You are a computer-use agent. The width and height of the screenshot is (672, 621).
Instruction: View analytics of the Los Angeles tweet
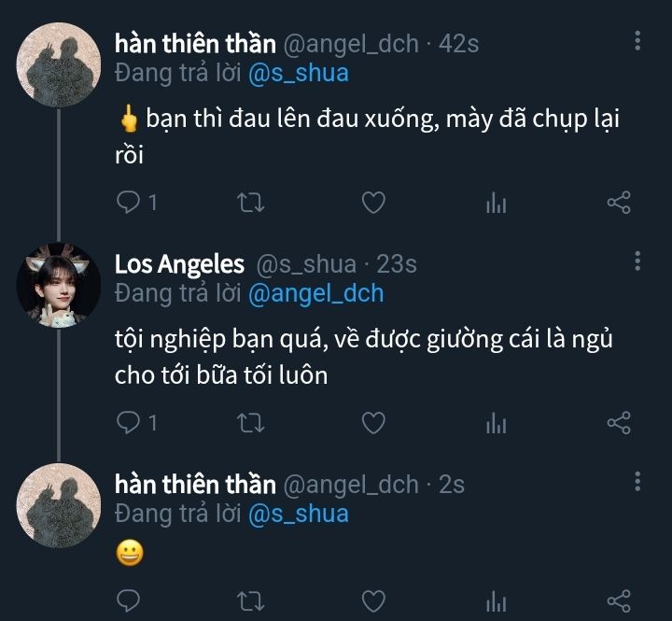[x=496, y=424]
